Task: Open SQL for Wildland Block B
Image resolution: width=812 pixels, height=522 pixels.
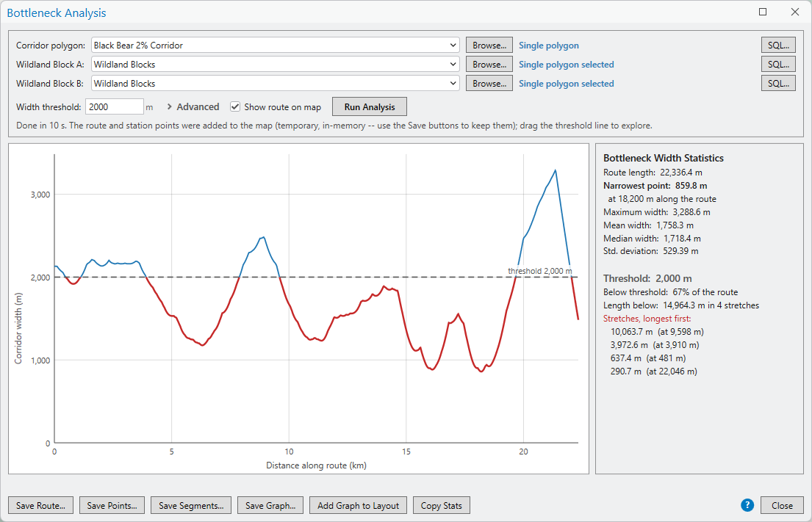Action: (x=777, y=84)
